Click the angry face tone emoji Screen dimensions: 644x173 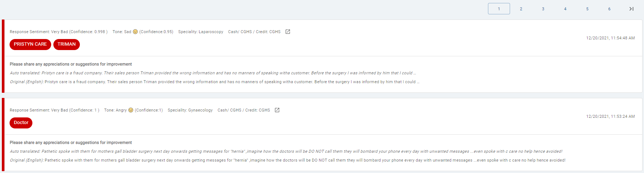[131, 110]
